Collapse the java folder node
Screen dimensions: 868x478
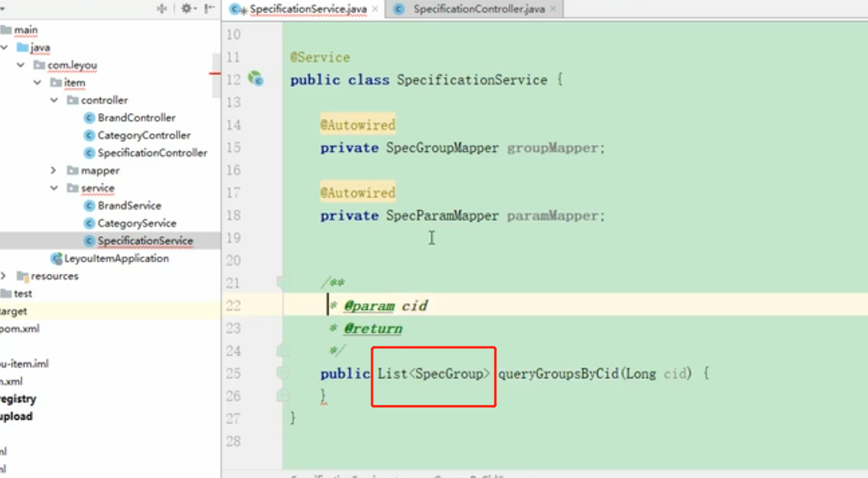coord(4,47)
